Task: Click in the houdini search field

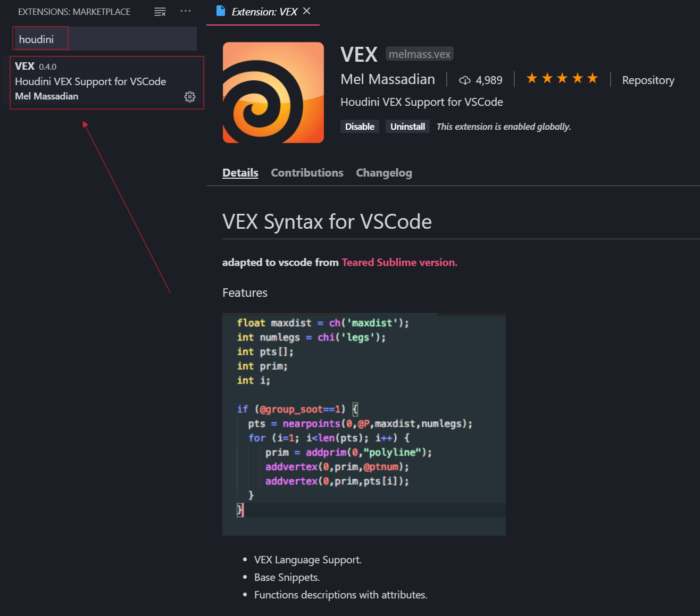Action: point(105,39)
